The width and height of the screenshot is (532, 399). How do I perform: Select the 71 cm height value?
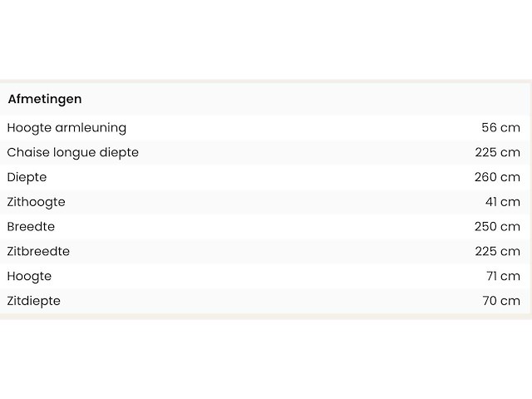click(x=503, y=276)
